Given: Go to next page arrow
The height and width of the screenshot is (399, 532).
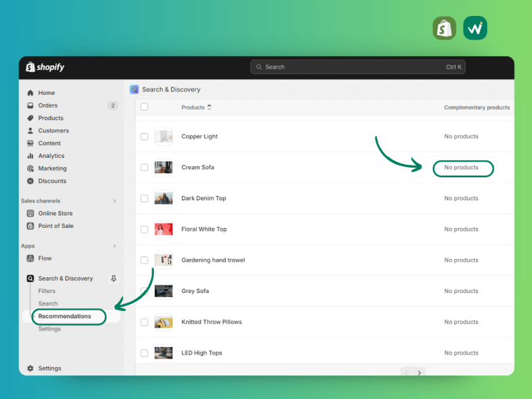Looking at the screenshot, I should pyautogui.click(x=419, y=373).
